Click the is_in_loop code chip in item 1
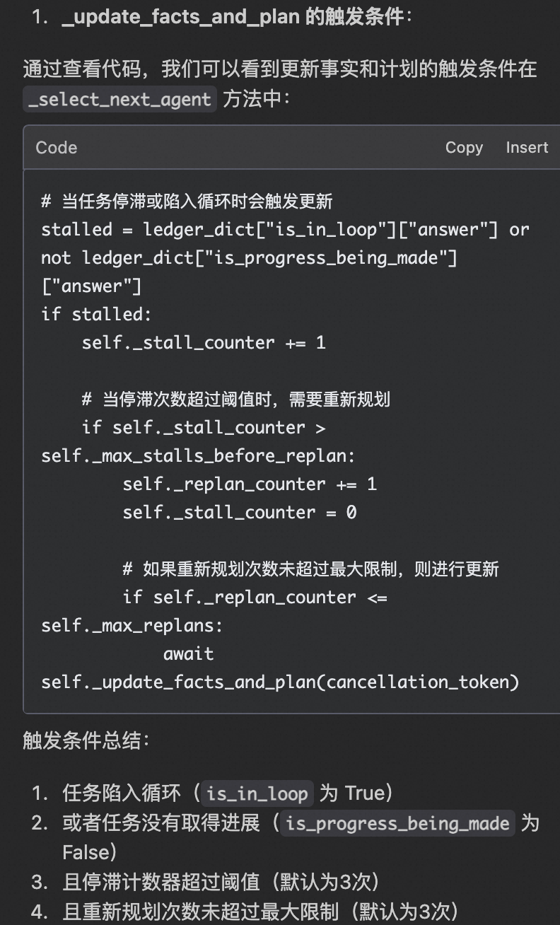The height and width of the screenshot is (925, 560). [257, 793]
